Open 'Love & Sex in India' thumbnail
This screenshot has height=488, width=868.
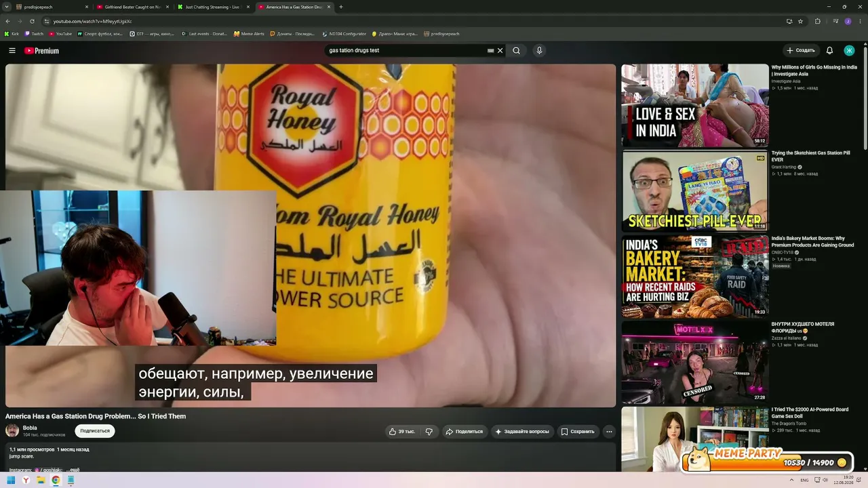[x=695, y=105]
